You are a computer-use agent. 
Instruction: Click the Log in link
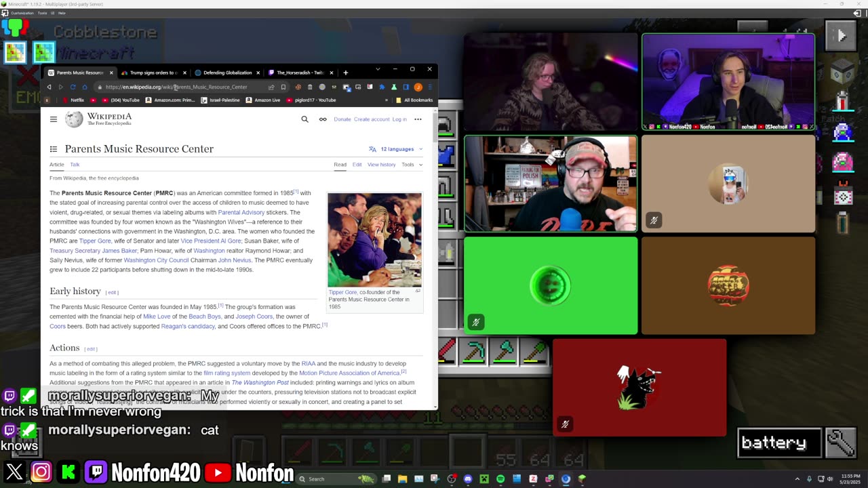click(399, 119)
